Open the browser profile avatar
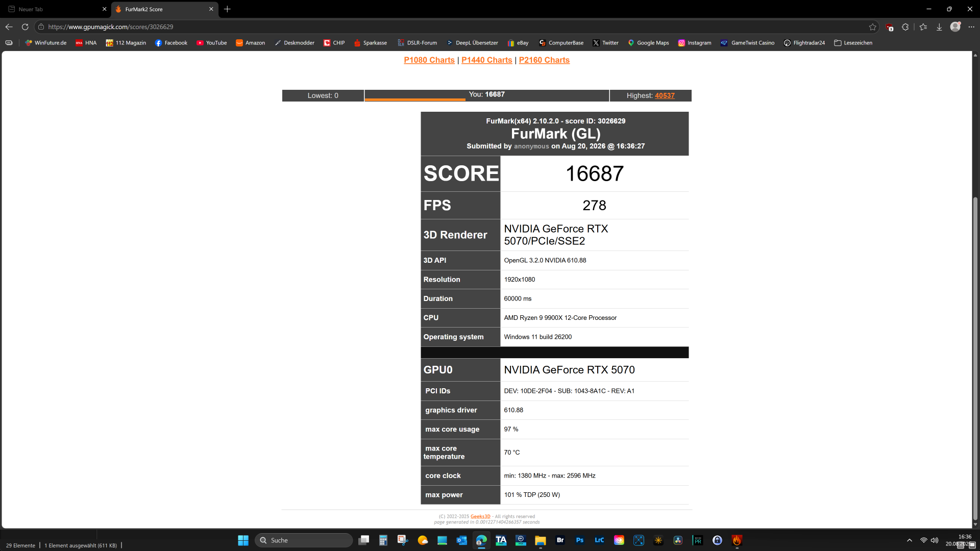The image size is (980, 551). pos(955,27)
